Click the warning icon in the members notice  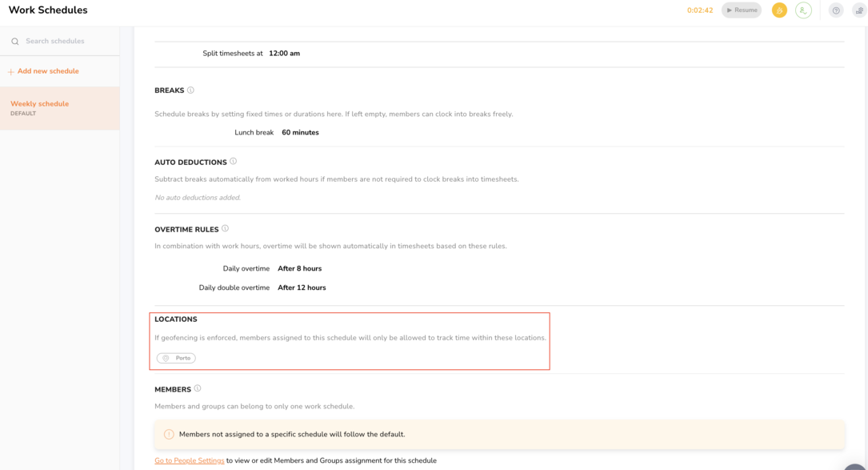click(169, 433)
